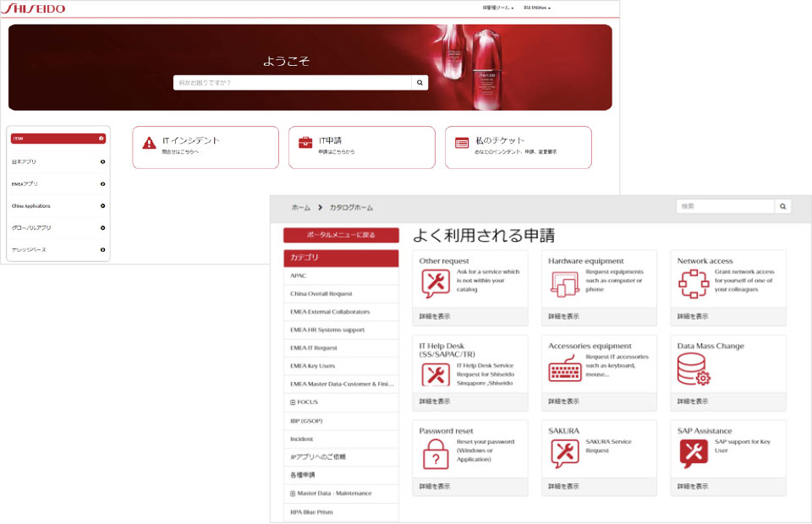
Task: Click the Shiseido logo in the header
Action: click(x=34, y=8)
